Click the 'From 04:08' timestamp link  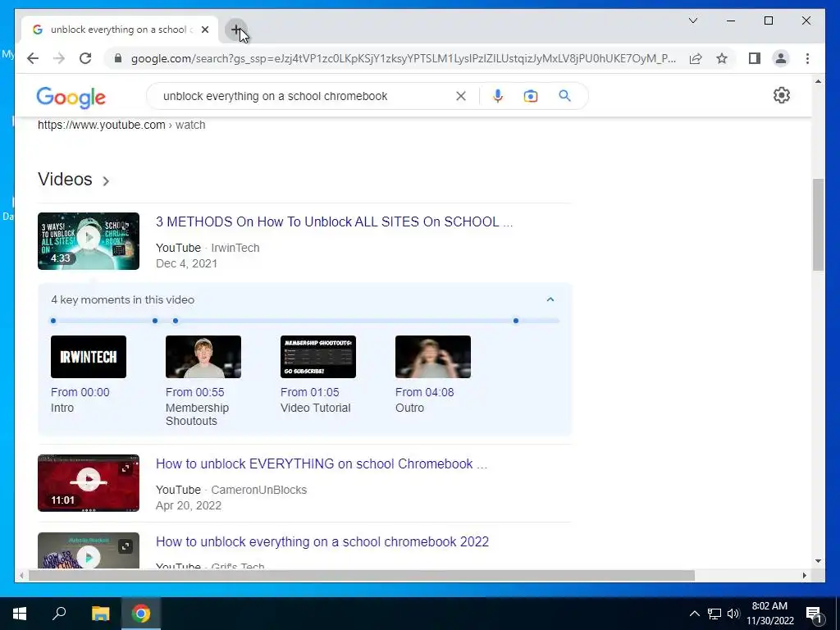[x=424, y=392]
